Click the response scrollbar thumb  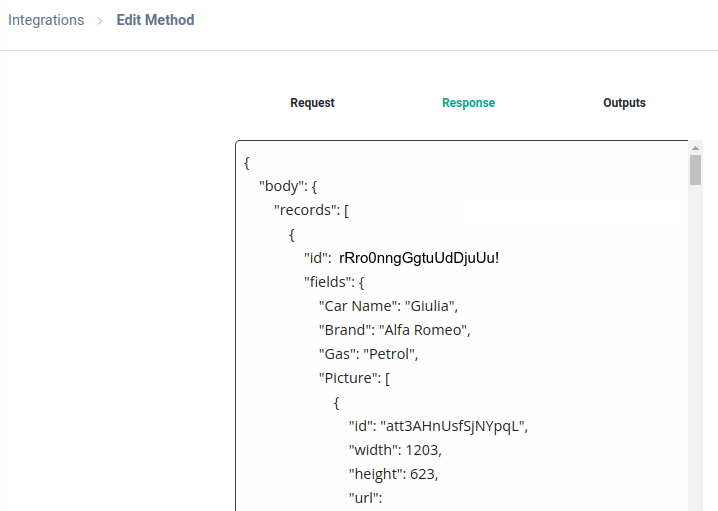(x=695, y=170)
